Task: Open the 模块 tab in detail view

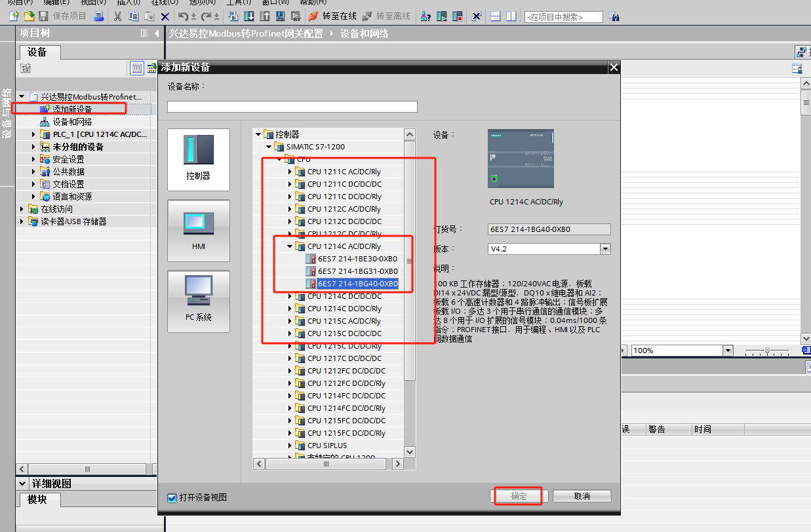Action: 37,500
